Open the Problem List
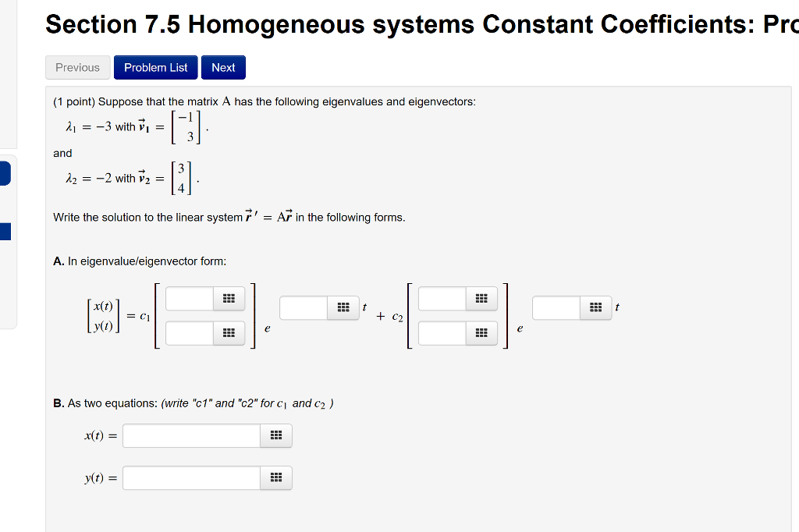 click(x=155, y=67)
